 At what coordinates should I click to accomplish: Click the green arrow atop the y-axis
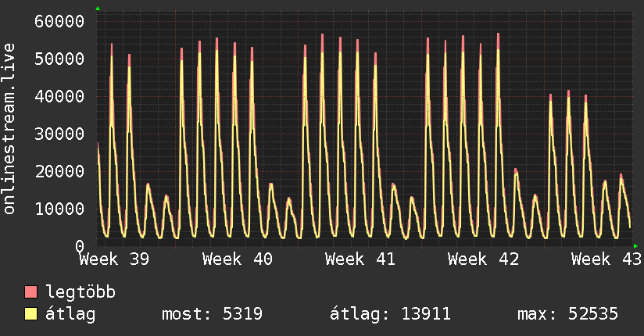point(98,9)
